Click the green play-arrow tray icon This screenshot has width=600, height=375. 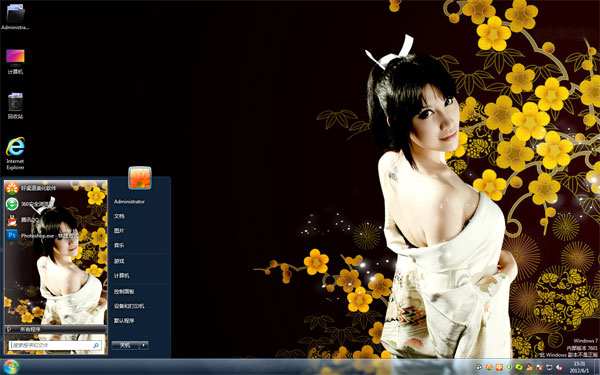click(x=509, y=367)
